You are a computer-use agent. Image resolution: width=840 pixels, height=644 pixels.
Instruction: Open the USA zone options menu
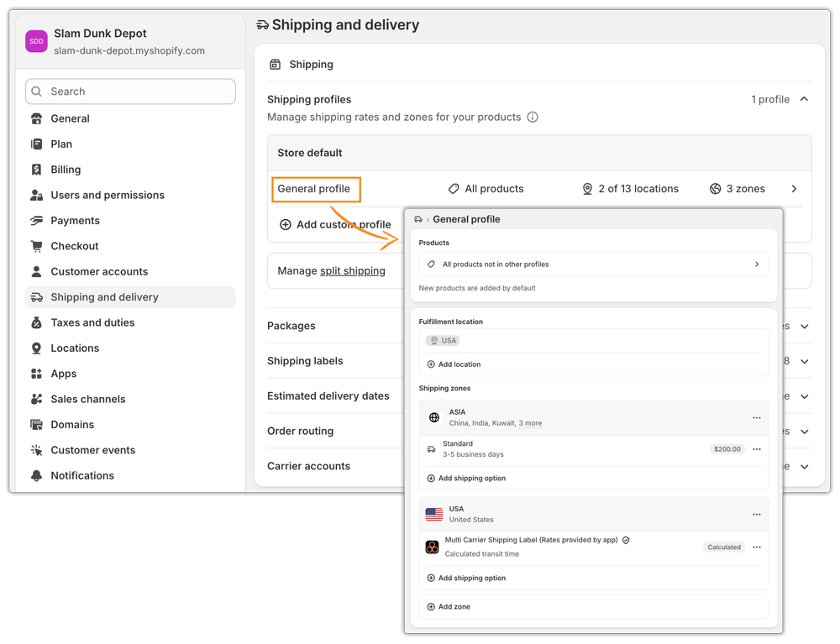[757, 515]
